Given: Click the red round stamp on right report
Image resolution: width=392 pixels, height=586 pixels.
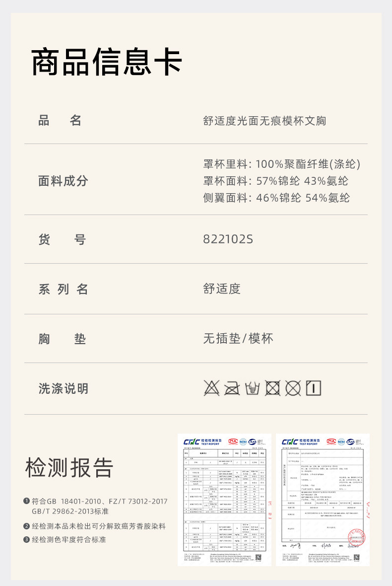Looking at the screenshot, I should (356, 537).
